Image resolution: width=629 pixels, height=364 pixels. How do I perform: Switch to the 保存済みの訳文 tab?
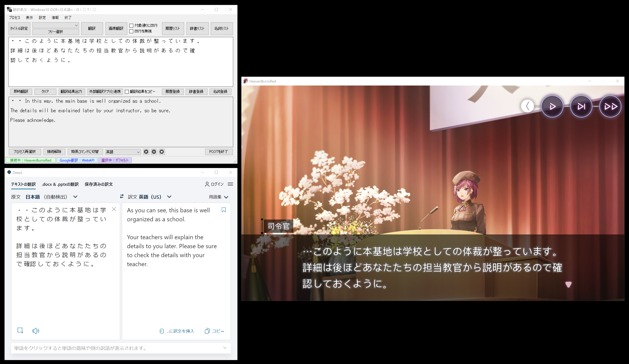pyautogui.click(x=99, y=184)
